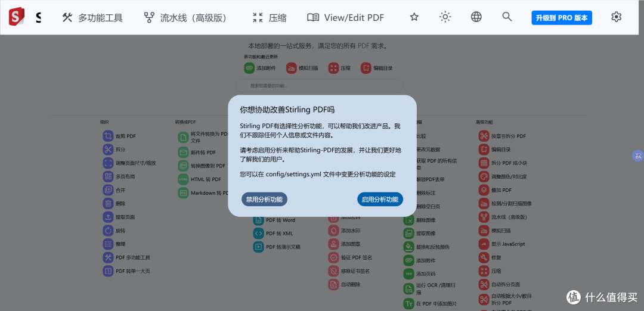Click the search features input field
Image resolution: width=644 pixels, height=311 pixels.
(x=319, y=86)
